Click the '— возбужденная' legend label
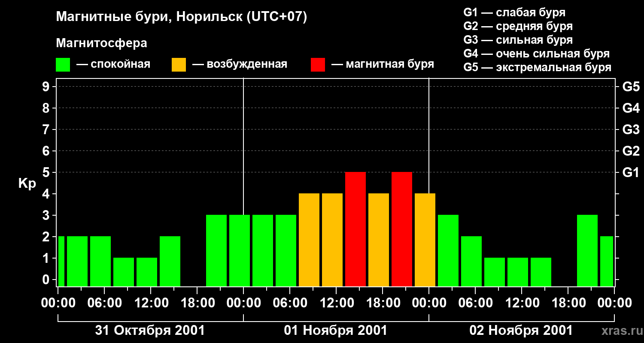Image resolution: width=644 pixels, height=343 pixels. point(240,65)
